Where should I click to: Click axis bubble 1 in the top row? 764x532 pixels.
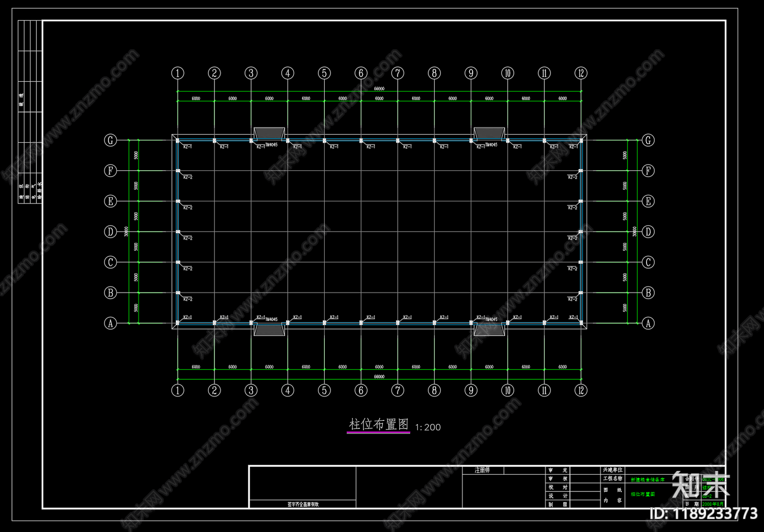click(x=178, y=73)
